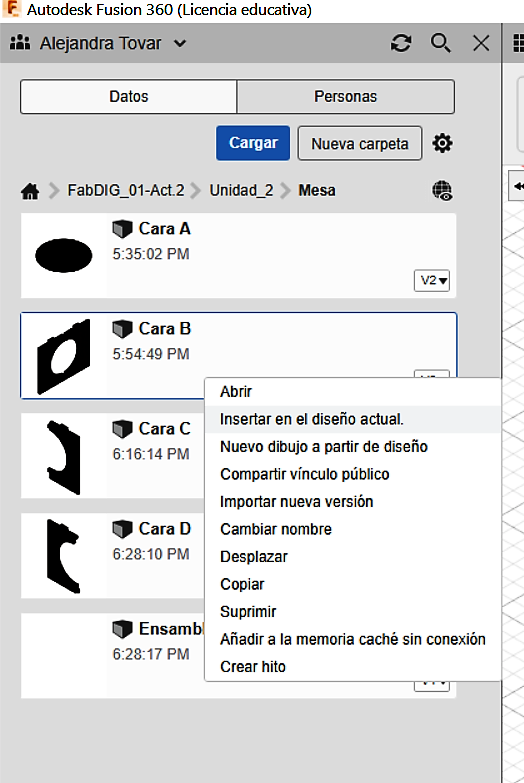
Task: Choose Cambiar nombre menu entry
Action: [x=353, y=529]
